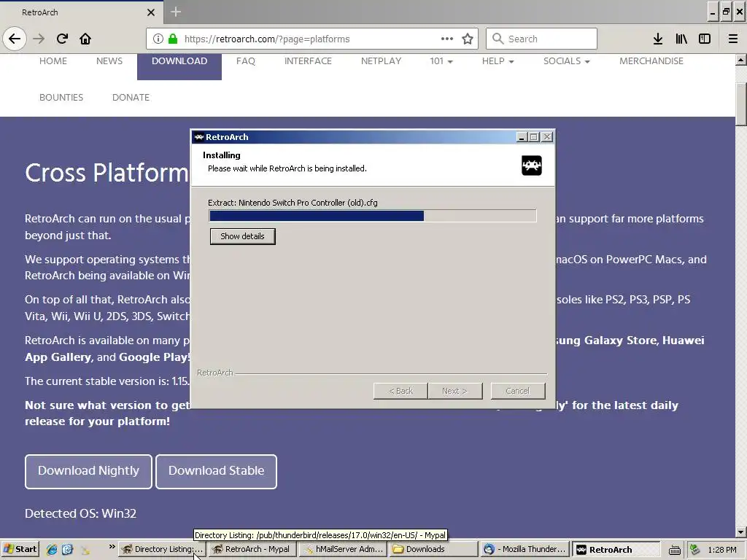Image resolution: width=747 pixels, height=560 pixels.
Task: Open the downloads arrow in toolbar
Action: click(x=658, y=39)
